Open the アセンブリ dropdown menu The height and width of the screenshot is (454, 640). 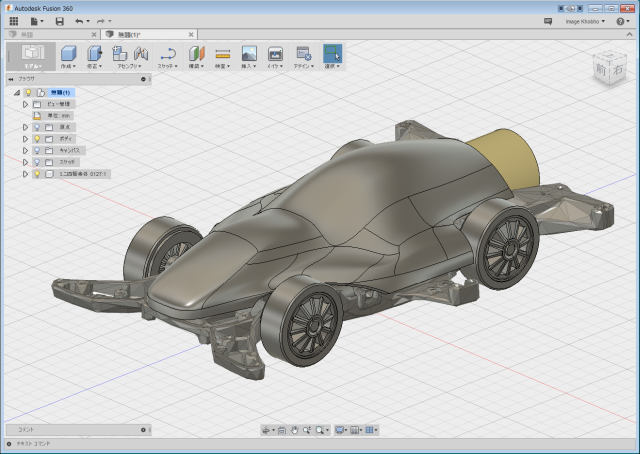(129, 66)
